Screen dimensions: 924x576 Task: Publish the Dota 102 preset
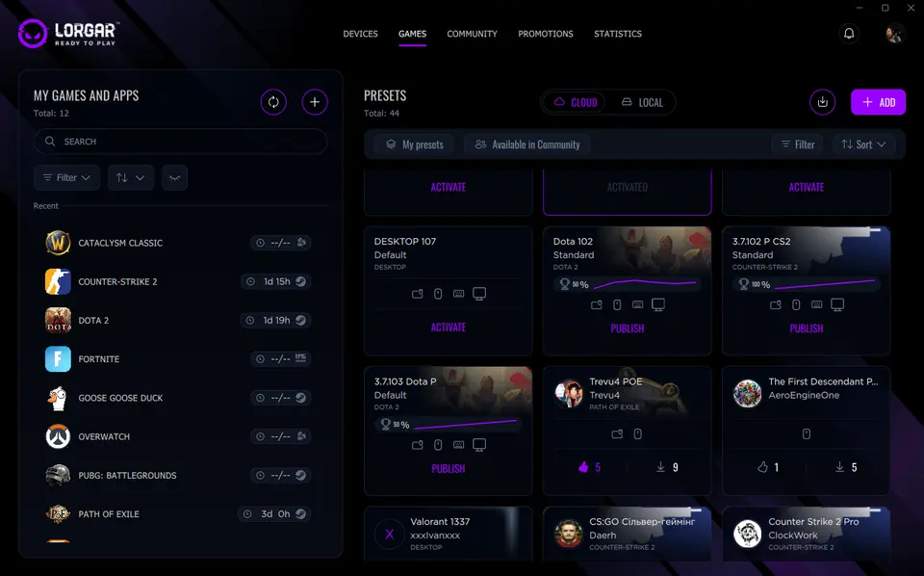point(627,328)
